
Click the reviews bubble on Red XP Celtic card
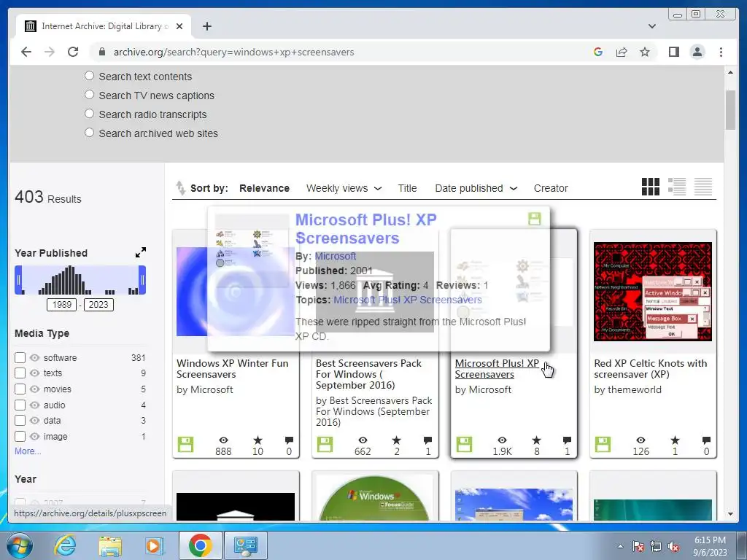click(x=706, y=440)
